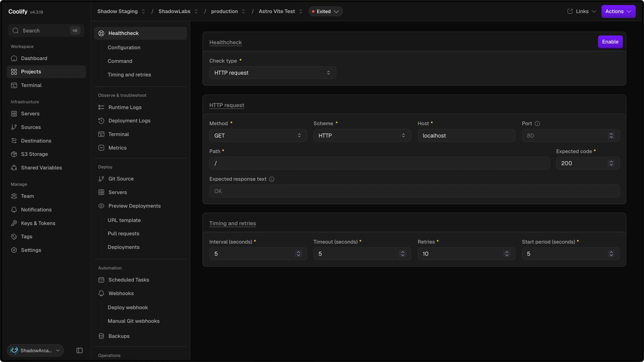Open Backups
Viewport: 644px width, 362px height.
pyautogui.click(x=140, y=336)
